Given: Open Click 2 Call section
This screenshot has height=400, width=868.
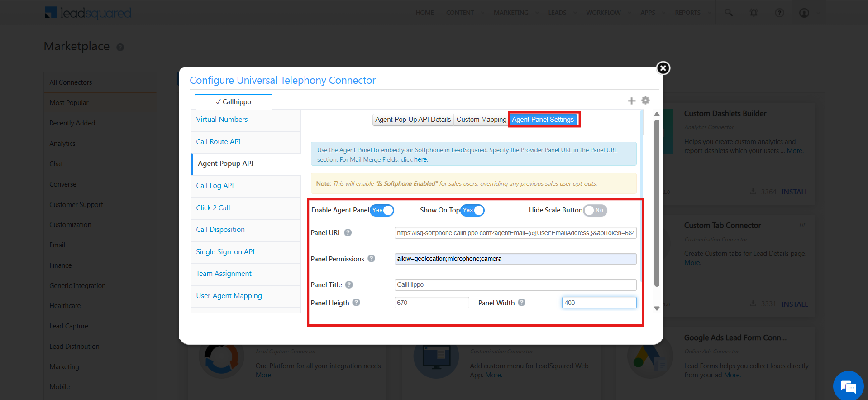Looking at the screenshot, I should pyautogui.click(x=246, y=208).
